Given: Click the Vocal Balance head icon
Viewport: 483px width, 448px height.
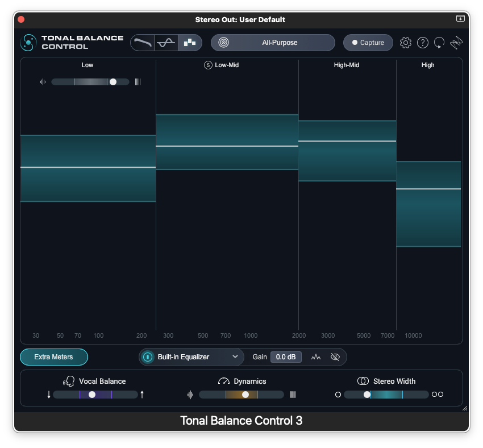Looking at the screenshot, I should (x=69, y=381).
